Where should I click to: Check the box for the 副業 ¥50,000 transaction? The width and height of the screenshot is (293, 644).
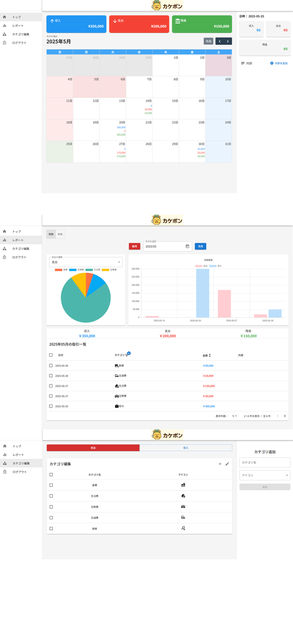51,366
